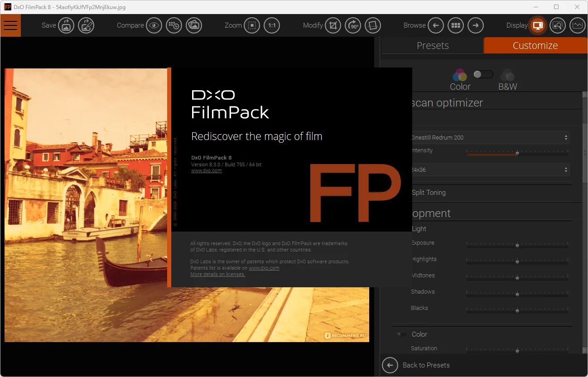Image resolution: width=588 pixels, height=377 pixels.
Task: Open the patents list www.dxo.com link
Action: [x=264, y=268]
